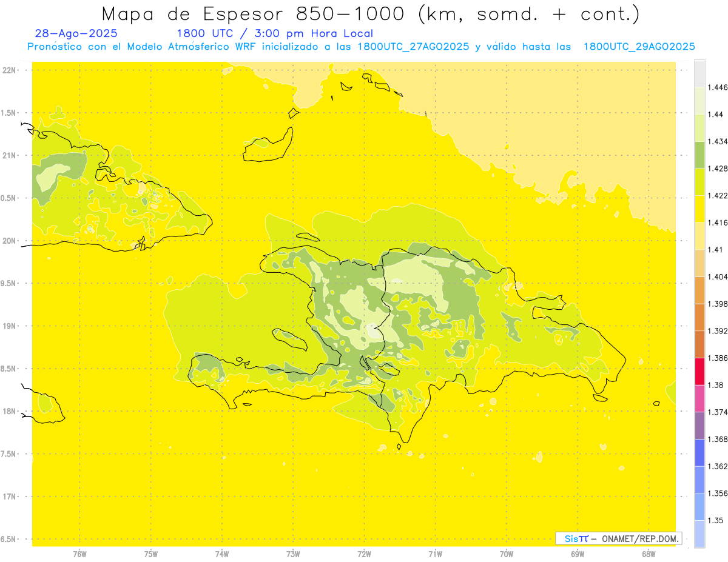728x562 pixels.
Task: Click the latitude label '17N'
Action: point(10,497)
